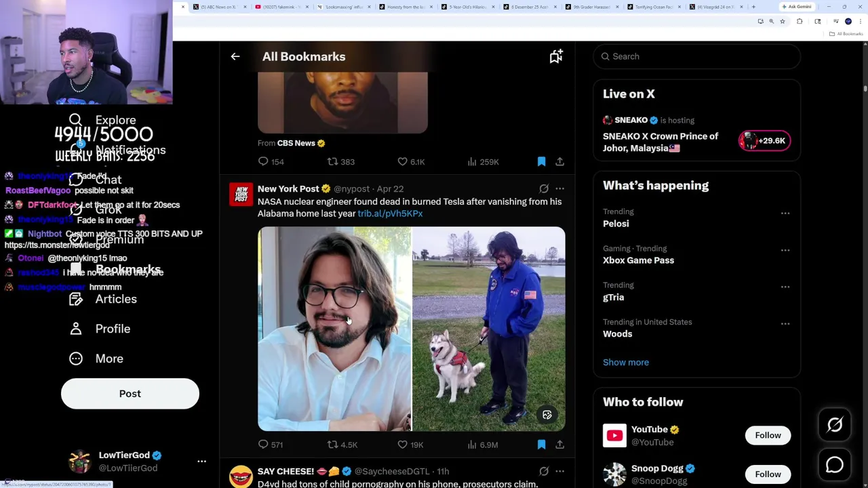Viewport: 868px width, 488px height.
Task: Click Show more under What's happening
Action: click(626, 363)
